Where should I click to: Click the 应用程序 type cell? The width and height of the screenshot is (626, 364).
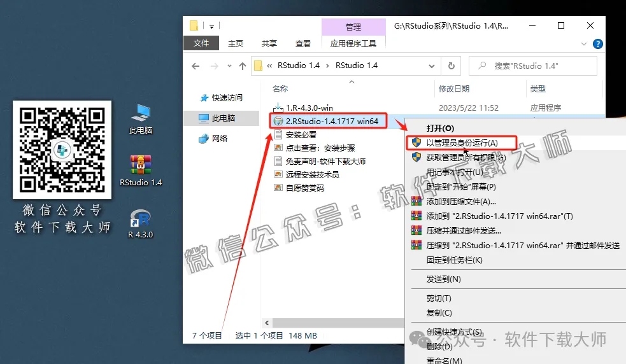[x=545, y=108]
